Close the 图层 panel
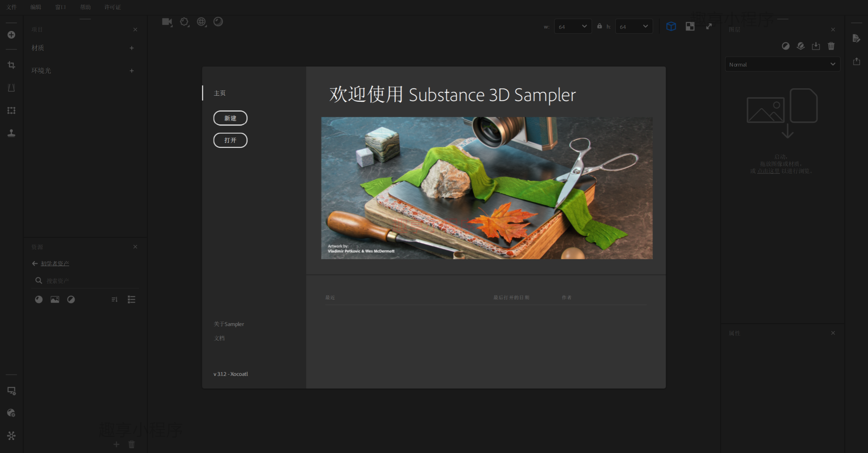This screenshot has height=453, width=868. pos(833,30)
